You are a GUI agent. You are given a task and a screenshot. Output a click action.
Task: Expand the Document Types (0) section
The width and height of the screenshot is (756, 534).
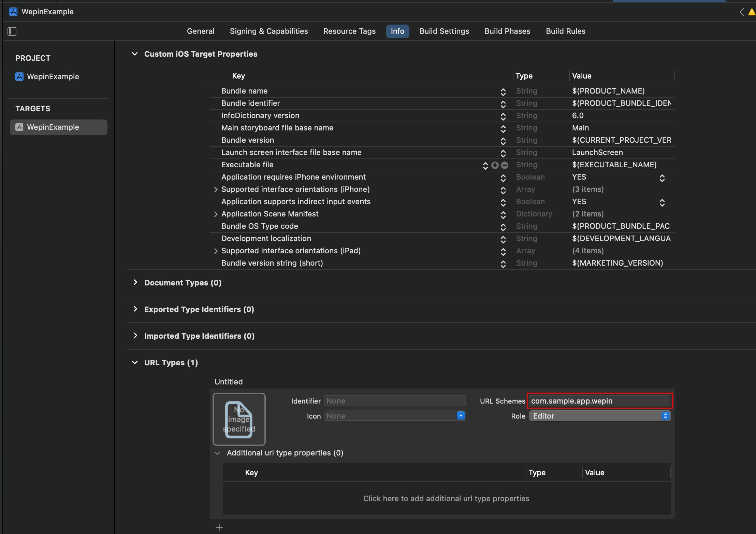135,282
